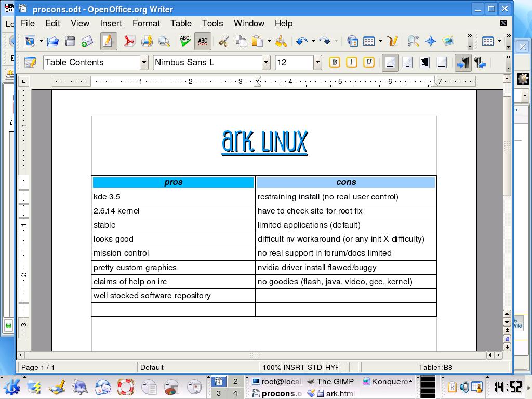The image size is (532, 399).
Task: Copy selection icon
Action: [241, 42]
